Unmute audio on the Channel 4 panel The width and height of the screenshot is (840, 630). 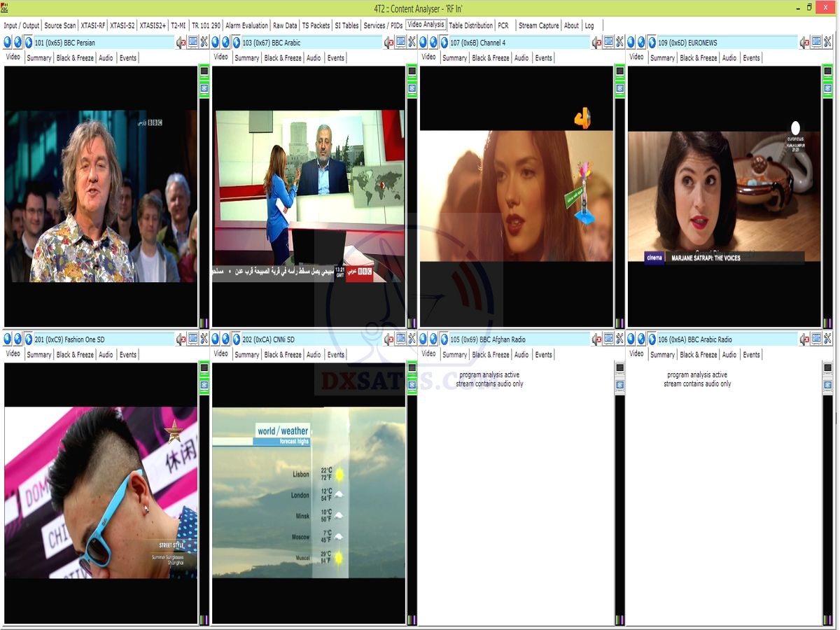(596, 43)
